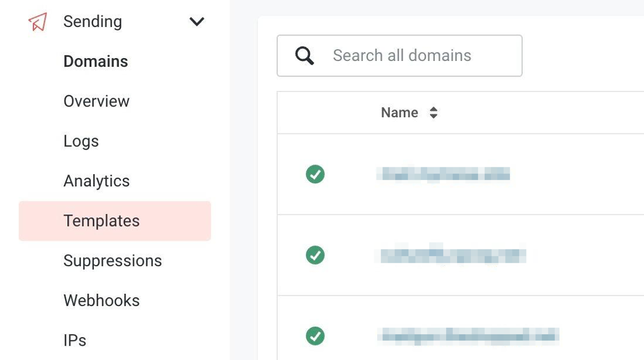Click the Sending paper plane icon
The width and height of the screenshot is (644, 360).
pyautogui.click(x=37, y=22)
